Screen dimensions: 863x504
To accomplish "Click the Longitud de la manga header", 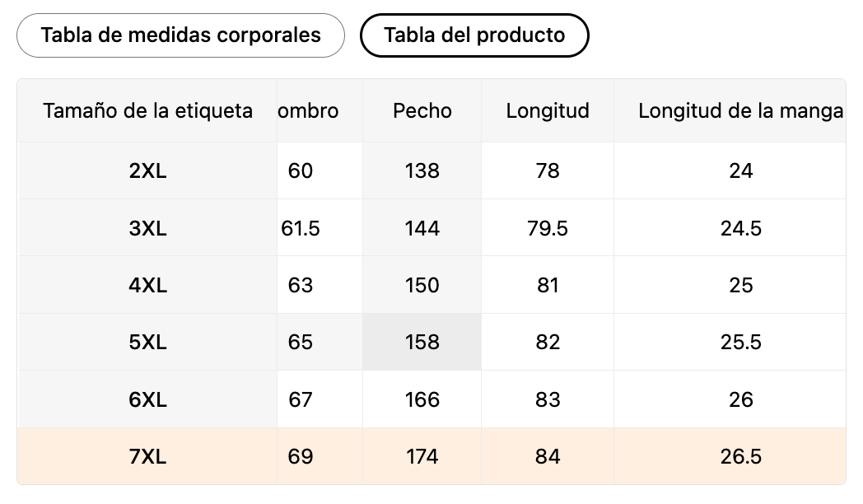I will pyautogui.click(x=740, y=111).
